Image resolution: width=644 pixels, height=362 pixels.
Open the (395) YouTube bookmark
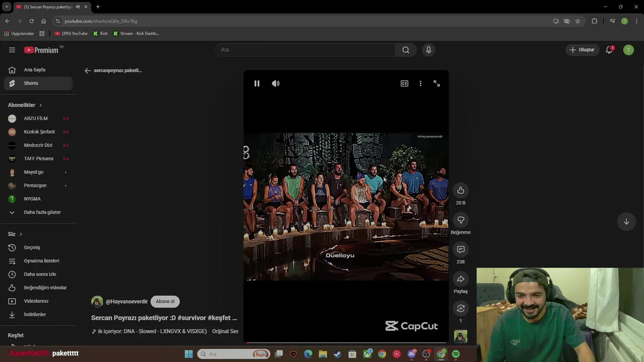(x=71, y=34)
